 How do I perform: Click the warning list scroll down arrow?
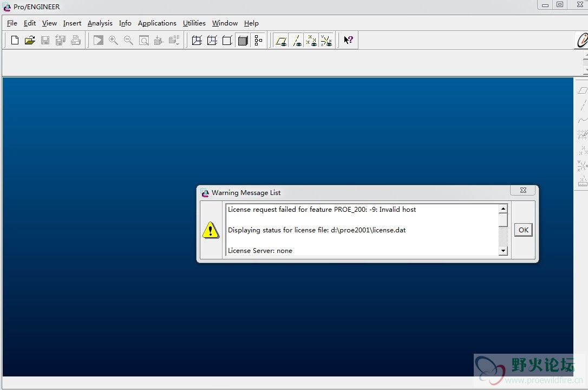coord(503,251)
